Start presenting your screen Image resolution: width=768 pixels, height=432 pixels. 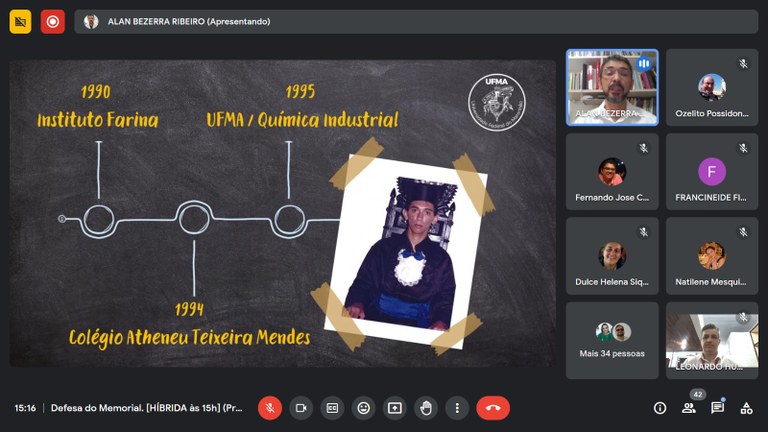tap(395, 408)
